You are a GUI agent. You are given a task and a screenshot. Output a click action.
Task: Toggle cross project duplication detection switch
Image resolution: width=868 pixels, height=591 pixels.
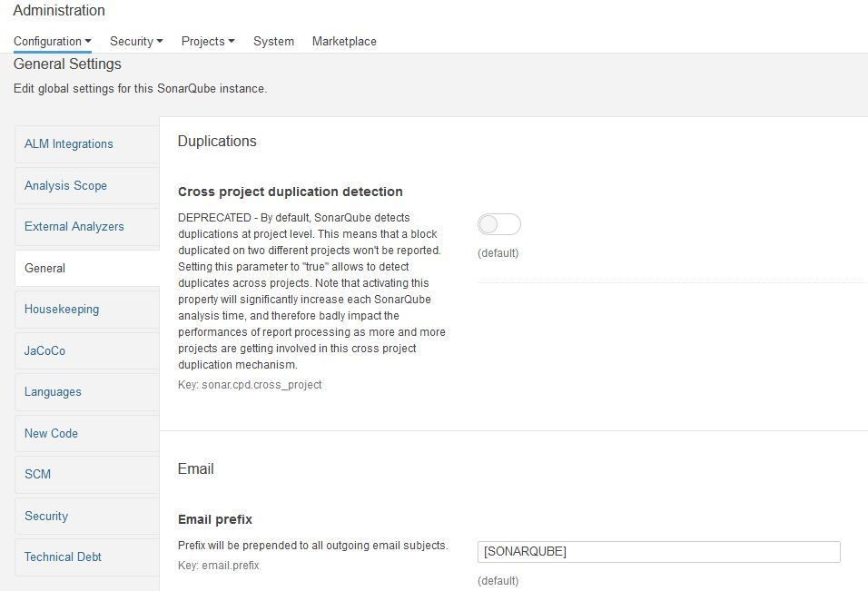pos(498,224)
